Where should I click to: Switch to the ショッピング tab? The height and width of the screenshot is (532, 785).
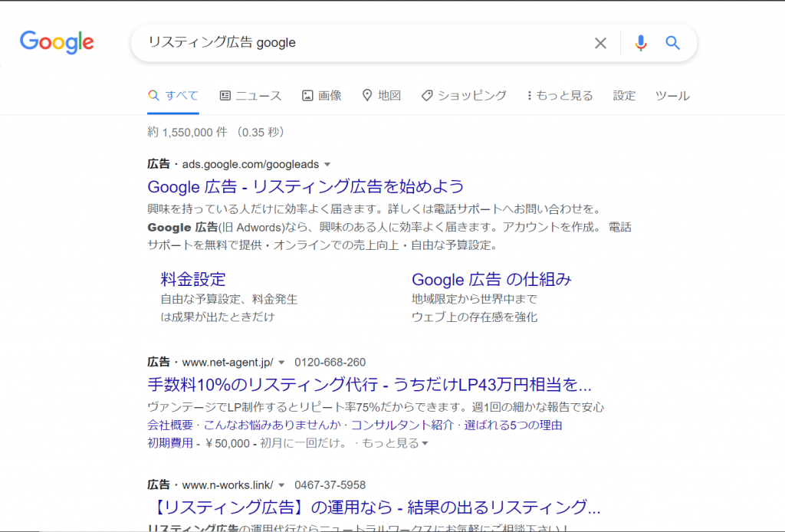pos(464,95)
